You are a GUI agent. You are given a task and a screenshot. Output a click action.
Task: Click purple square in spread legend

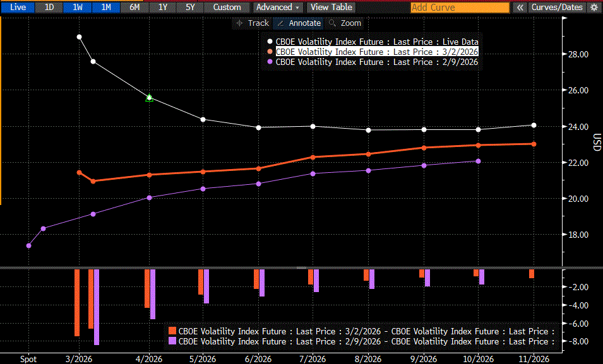(x=172, y=341)
